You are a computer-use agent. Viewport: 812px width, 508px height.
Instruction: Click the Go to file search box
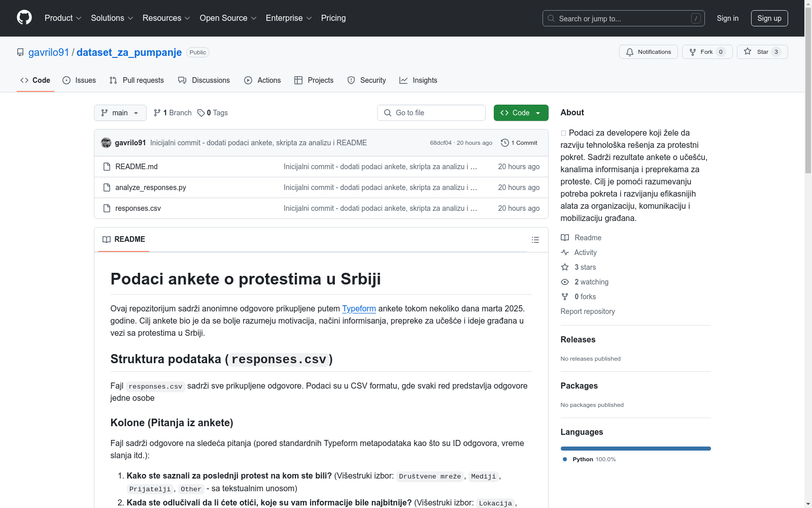[431, 113]
